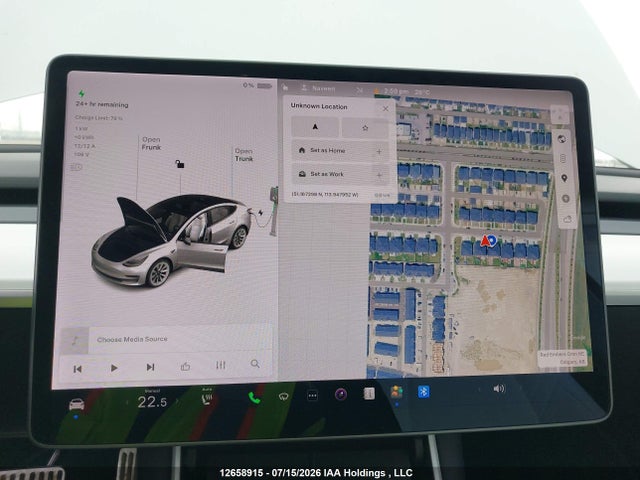Open the Naveen driver profile
Screen dimensions: 640x480
pos(318,88)
